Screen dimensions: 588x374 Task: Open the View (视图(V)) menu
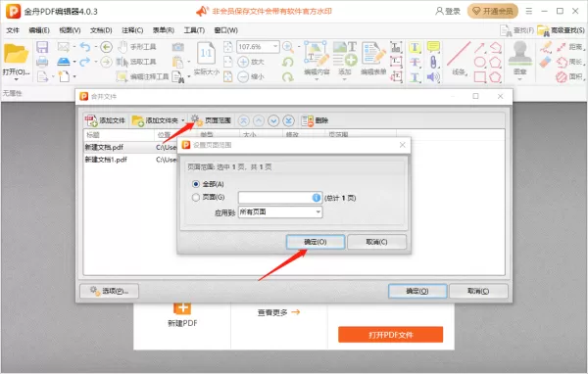point(70,30)
